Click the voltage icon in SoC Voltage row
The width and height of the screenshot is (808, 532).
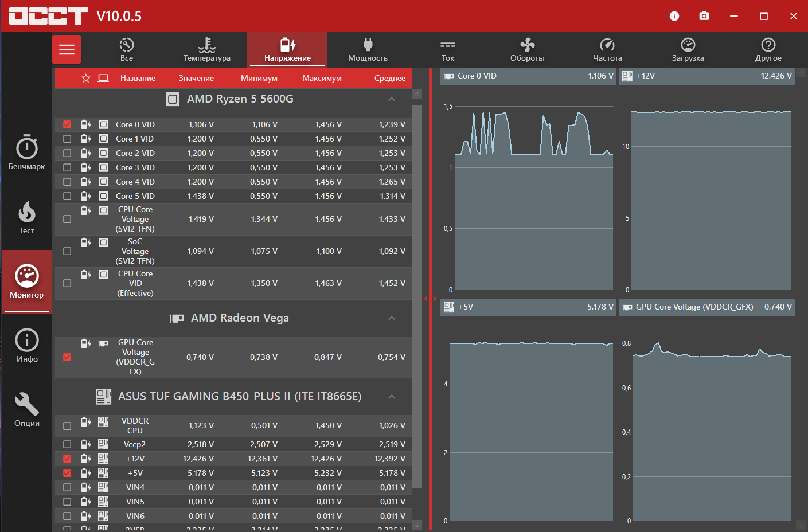(x=86, y=242)
